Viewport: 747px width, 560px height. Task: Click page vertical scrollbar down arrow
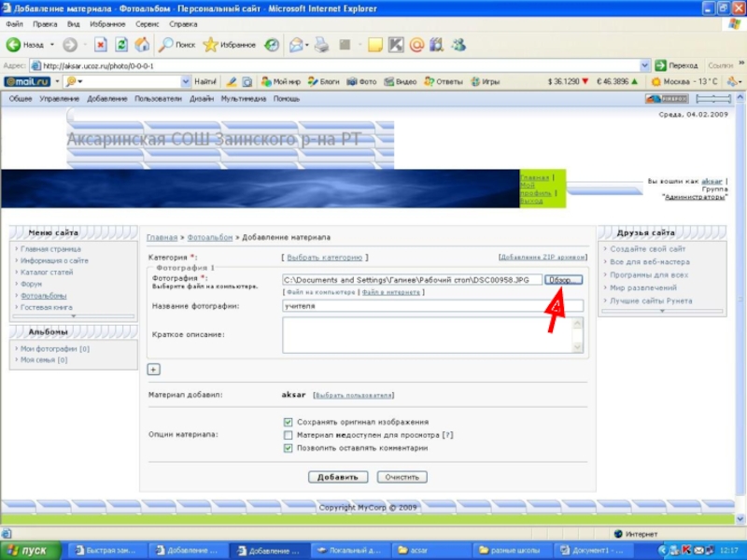[740, 519]
